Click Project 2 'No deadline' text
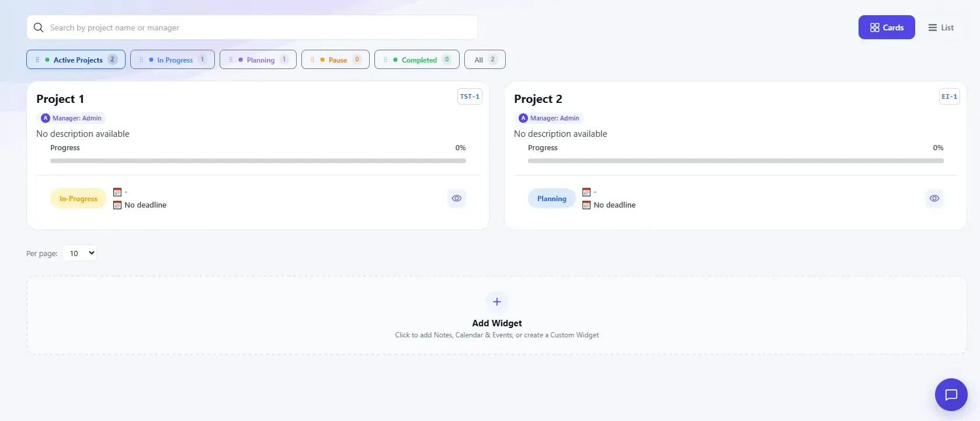This screenshot has height=421, width=980. click(x=614, y=205)
